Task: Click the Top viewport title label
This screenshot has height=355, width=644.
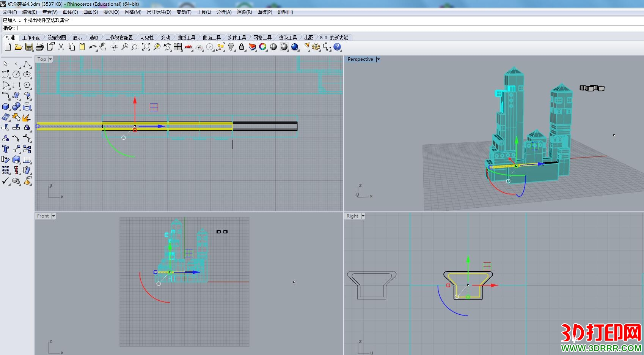Action: click(x=42, y=59)
